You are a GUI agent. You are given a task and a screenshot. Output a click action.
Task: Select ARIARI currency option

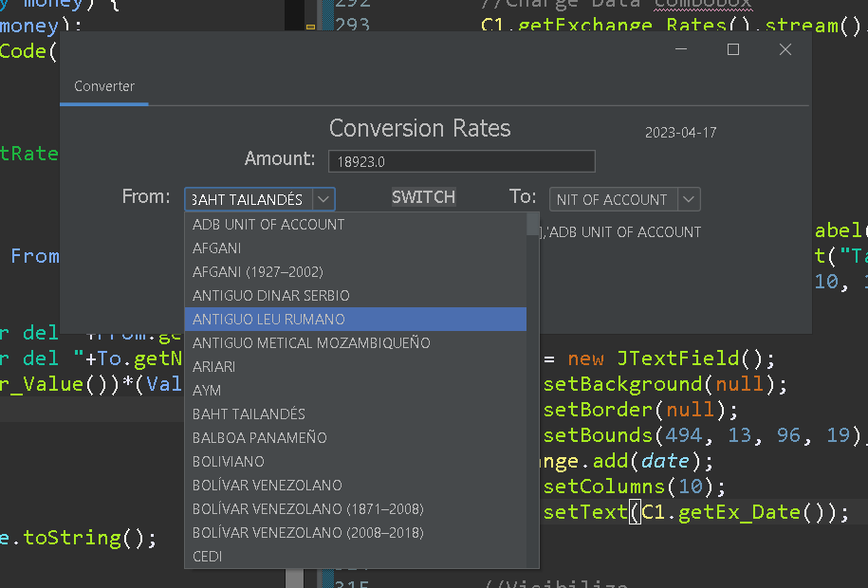(x=214, y=366)
